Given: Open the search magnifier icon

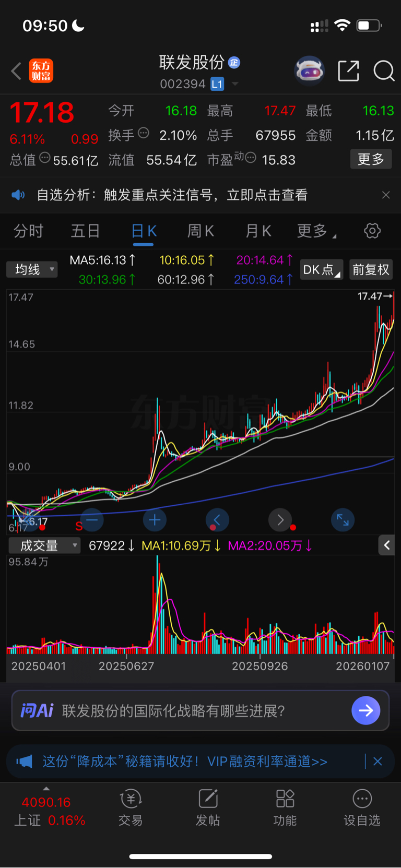Looking at the screenshot, I should [x=384, y=70].
